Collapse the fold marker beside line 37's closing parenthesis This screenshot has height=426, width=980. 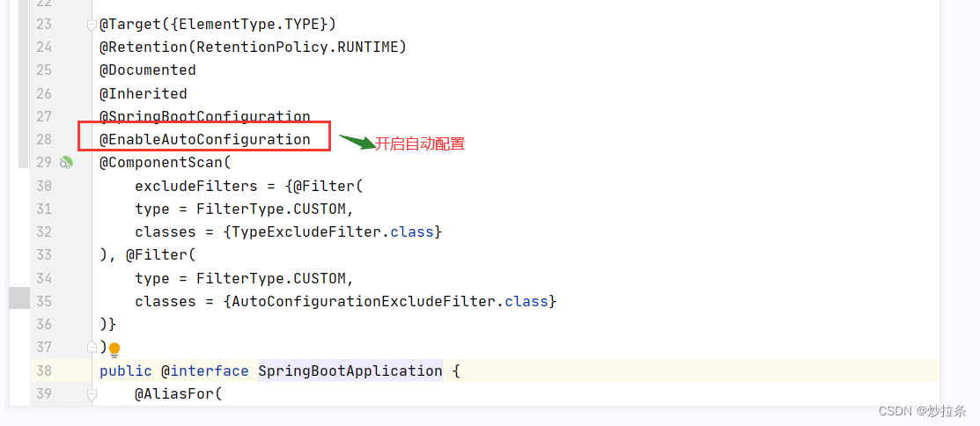pos(92,347)
